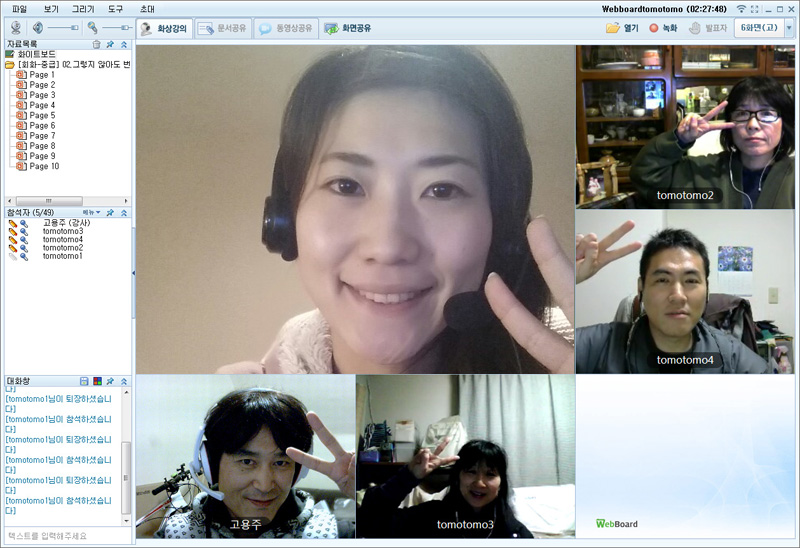Viewport: 800px width, 548px height.
Task: Pin the 참석자 panel
Action: pyautogui.click(x=110, y=213)
